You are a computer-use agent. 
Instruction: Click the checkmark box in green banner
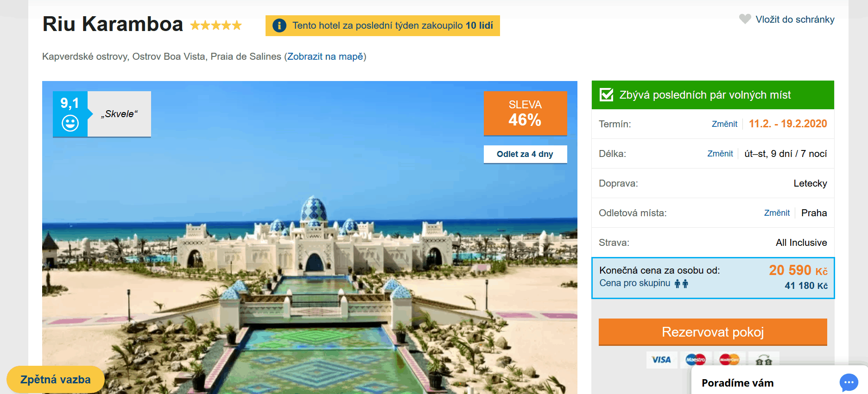tap(606, 95)
